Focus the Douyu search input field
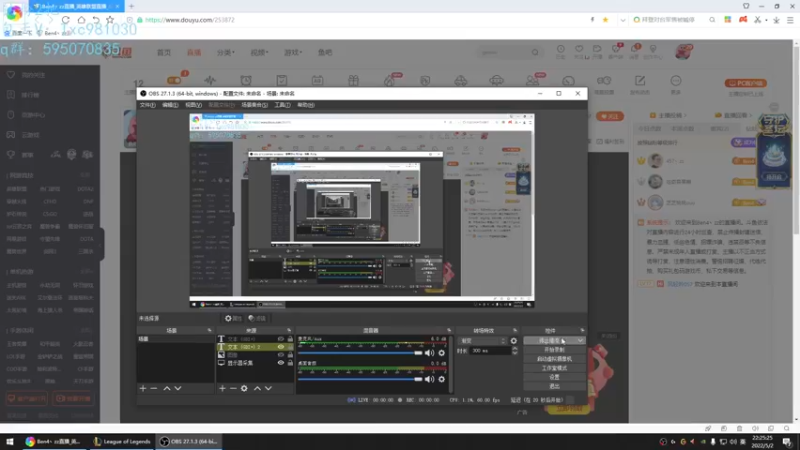 click(503, 52)
